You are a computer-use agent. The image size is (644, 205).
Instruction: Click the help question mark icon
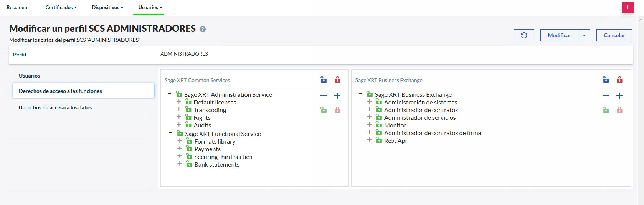(x=203, y=29)
